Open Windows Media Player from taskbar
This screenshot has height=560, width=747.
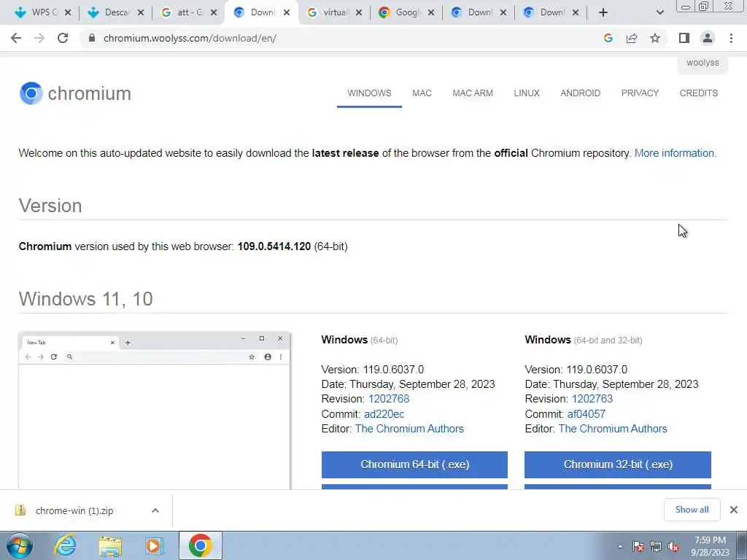tap(154, 545)
